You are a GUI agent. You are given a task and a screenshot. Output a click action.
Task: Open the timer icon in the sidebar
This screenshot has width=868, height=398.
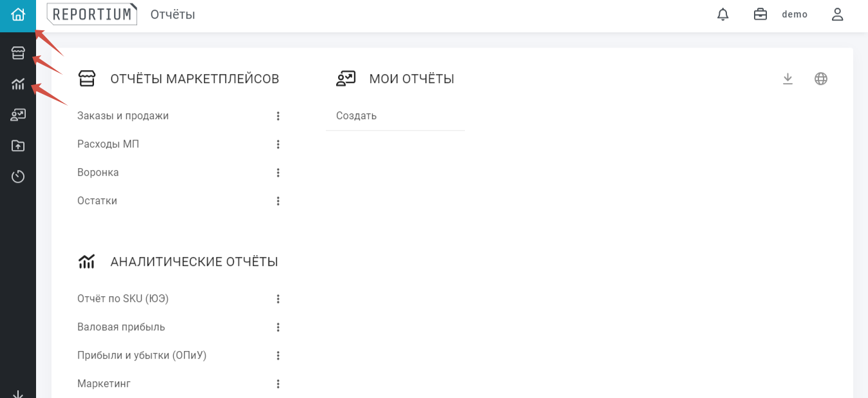point(18,176)
